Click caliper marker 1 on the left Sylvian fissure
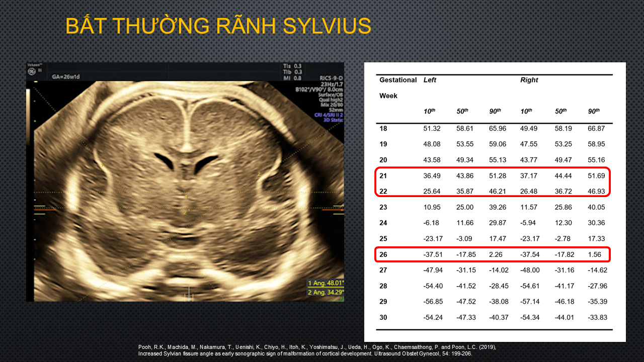The height and width of the screenshot is (362, 644). click(103, 165)
